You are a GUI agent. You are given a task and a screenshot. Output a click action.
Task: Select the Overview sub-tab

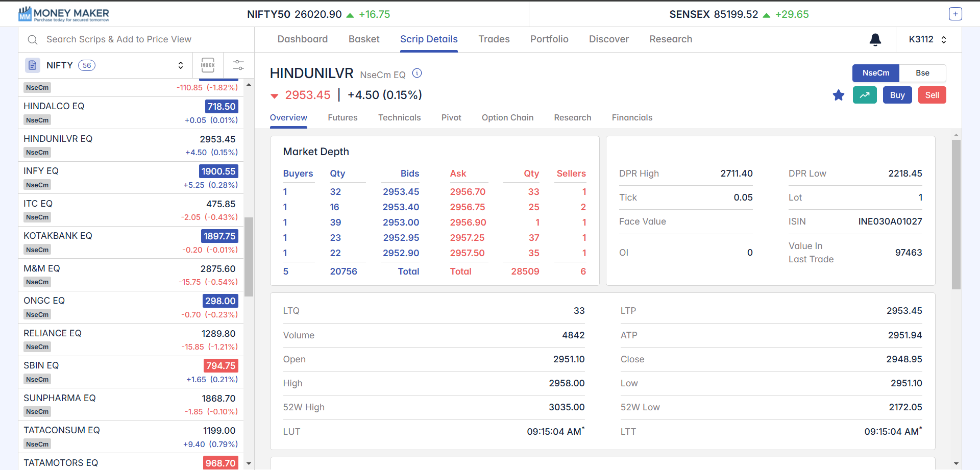click(288, 117)
